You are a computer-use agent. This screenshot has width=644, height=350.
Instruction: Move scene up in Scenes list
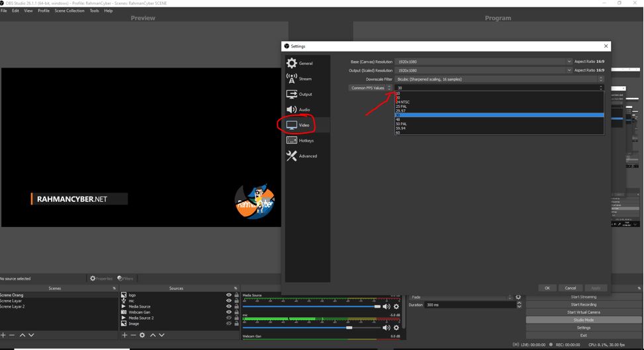(x=23, y=335)
